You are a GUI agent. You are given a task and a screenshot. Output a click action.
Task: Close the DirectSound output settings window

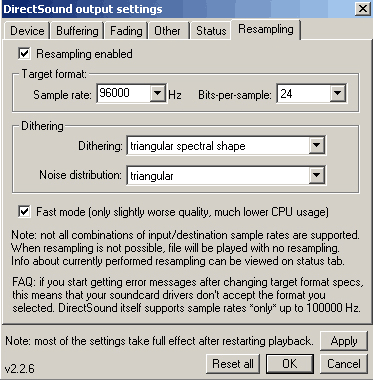(363, 9)
